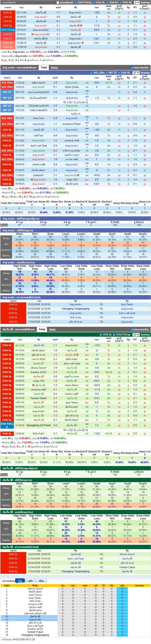Screen dimensions: 151x644
Task: Open Chongqing Tonglianglong in 17/04/2026 18:35 fixture
Action: (75, 571)
